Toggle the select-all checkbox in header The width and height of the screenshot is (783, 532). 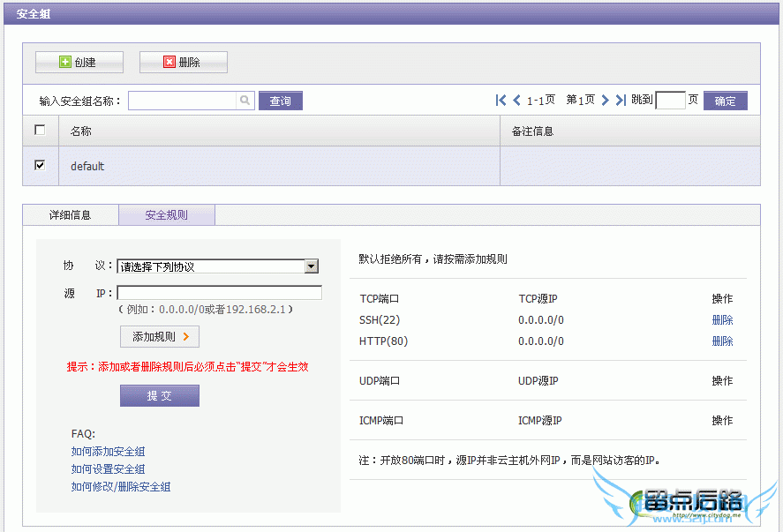click(x=40, y=131)
